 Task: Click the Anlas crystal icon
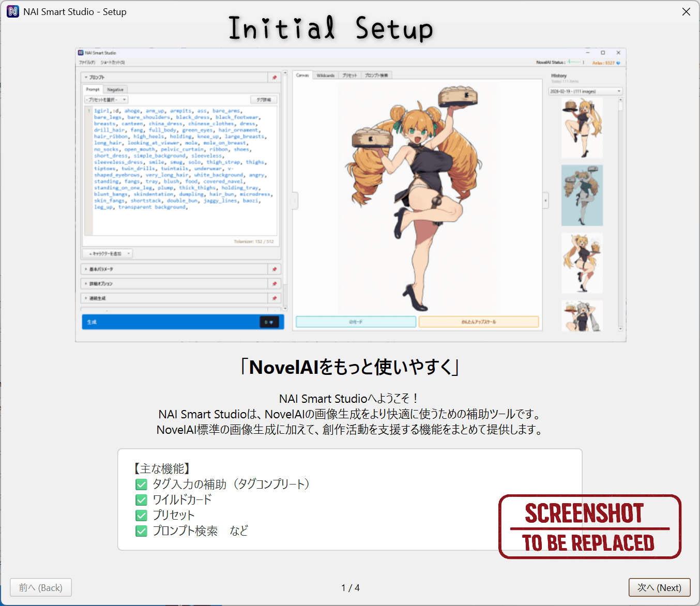[x=618, y=63]
